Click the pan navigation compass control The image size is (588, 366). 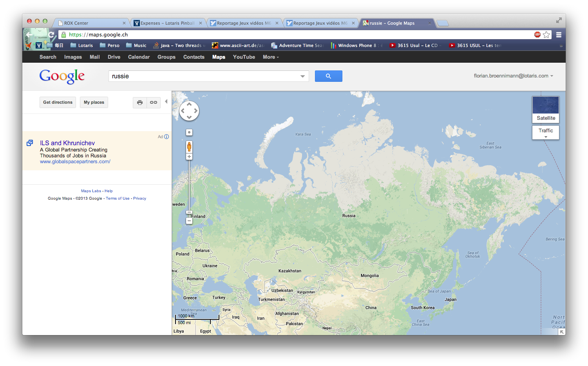coord(189,111)
